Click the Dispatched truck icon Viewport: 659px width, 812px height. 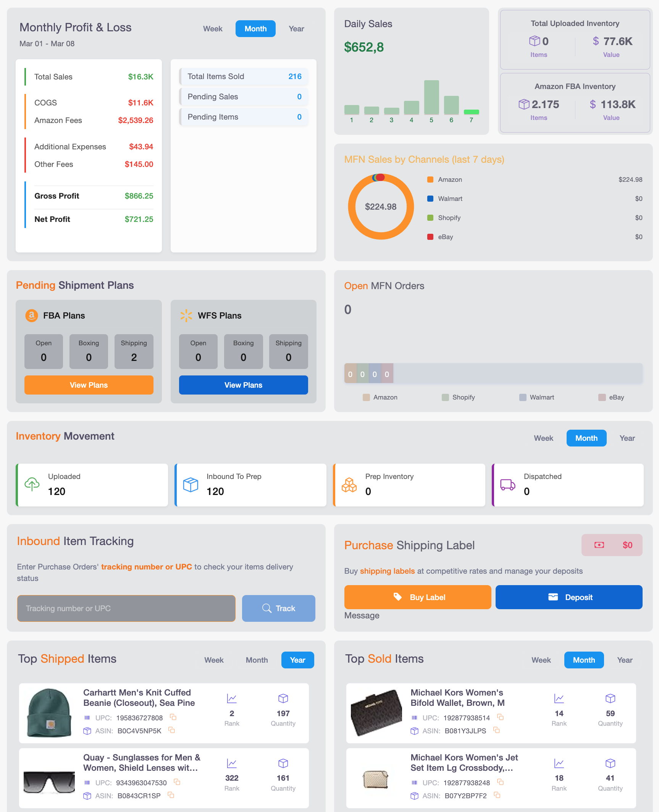pos(508,484)
